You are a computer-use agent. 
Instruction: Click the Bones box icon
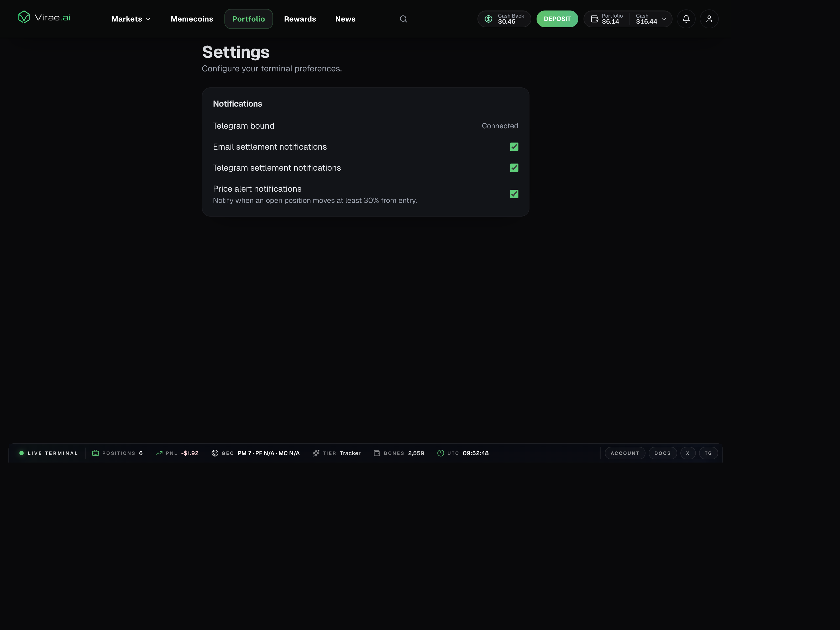point(377,453)
